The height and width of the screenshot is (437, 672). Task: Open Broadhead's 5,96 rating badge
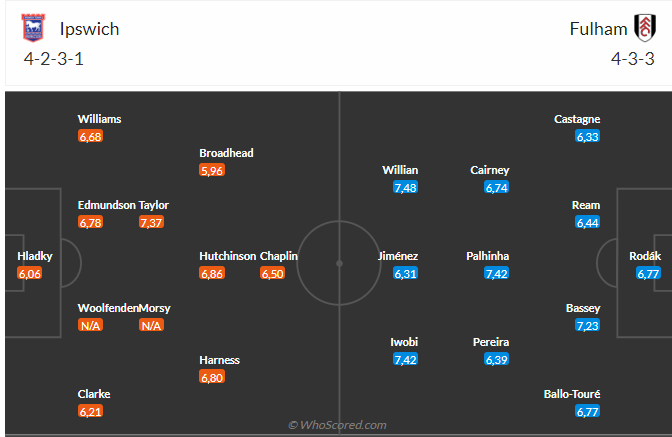pyautogui.click(x=211, y=170)
